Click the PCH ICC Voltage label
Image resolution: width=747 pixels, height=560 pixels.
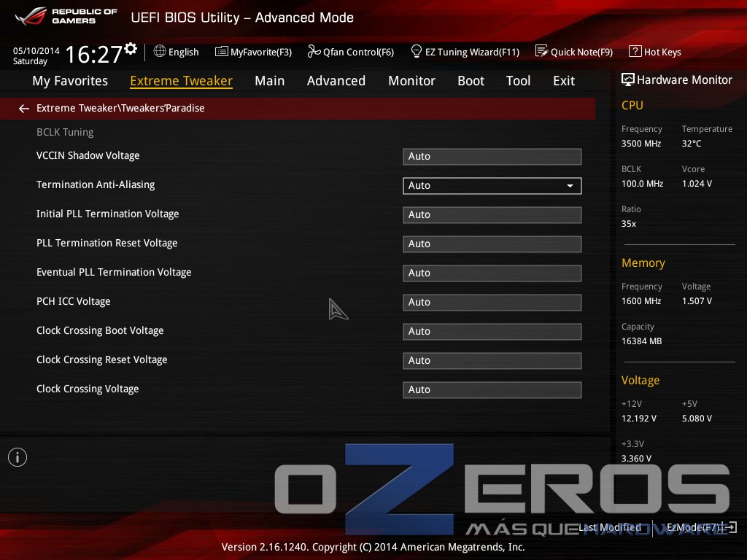[74, 301]
